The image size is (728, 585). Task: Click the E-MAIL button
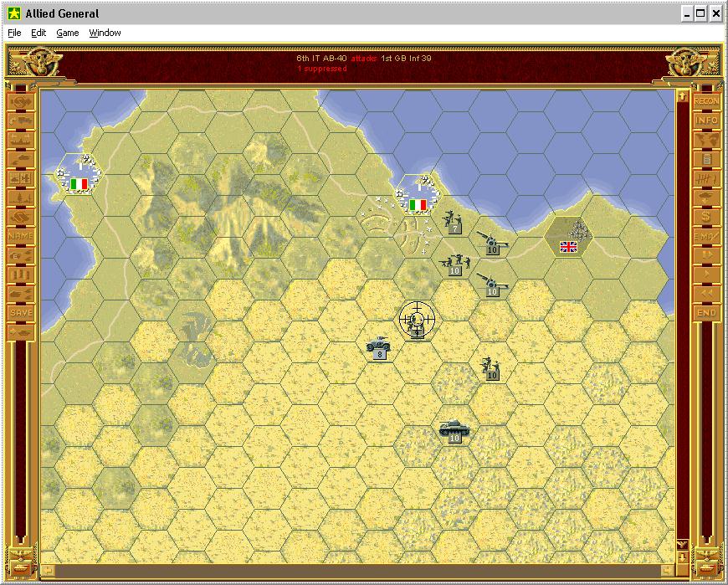click(x=706, y=236)
